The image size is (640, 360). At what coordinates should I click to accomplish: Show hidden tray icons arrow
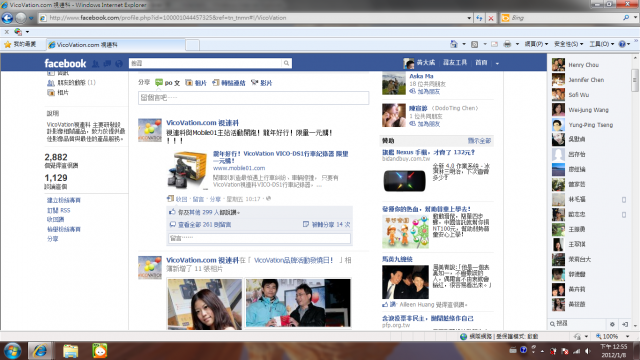point(542,351)
